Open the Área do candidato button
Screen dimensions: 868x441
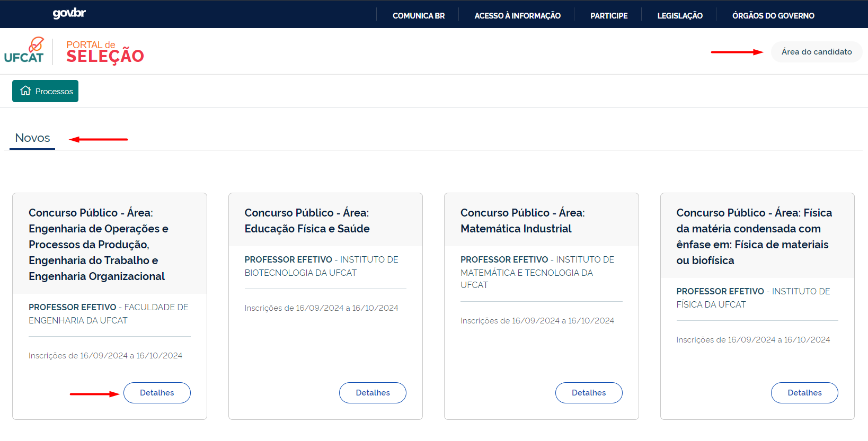[817, 52]
